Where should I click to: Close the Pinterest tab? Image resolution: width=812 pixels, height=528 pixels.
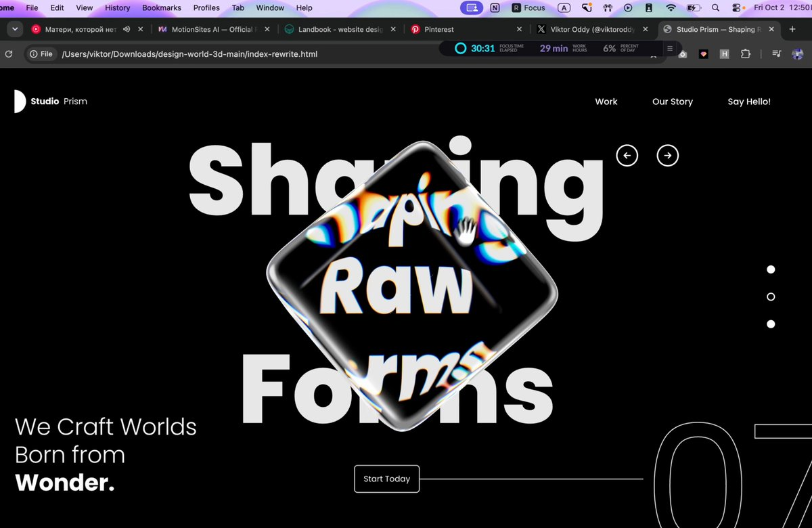pyautogui.click(x=519, y=29)
